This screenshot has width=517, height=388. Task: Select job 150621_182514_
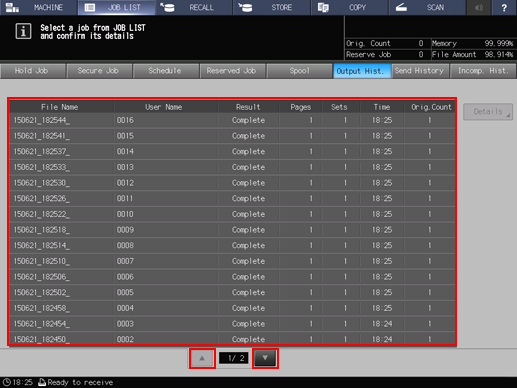click(x=232, y=246)
